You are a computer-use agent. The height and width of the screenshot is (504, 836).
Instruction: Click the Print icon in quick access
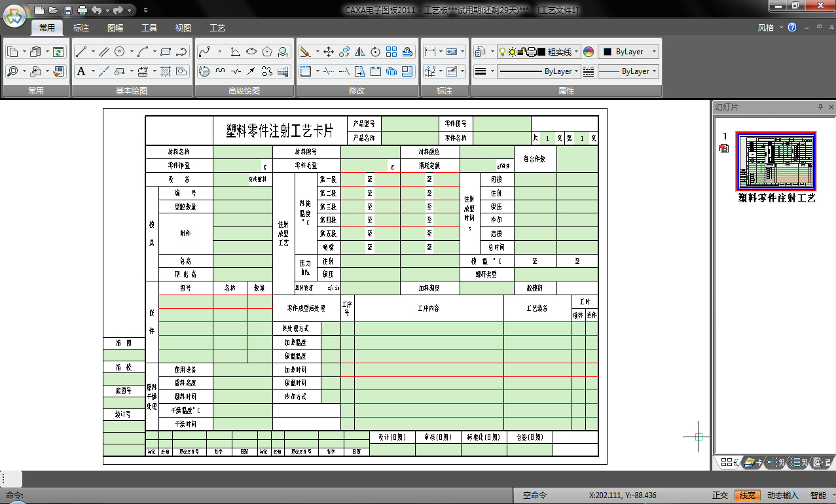(82, 10)
